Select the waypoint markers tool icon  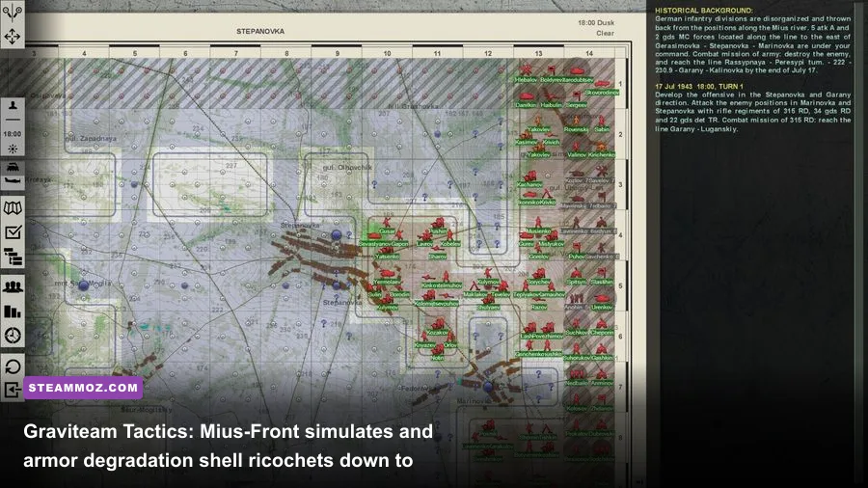point(13,12)
